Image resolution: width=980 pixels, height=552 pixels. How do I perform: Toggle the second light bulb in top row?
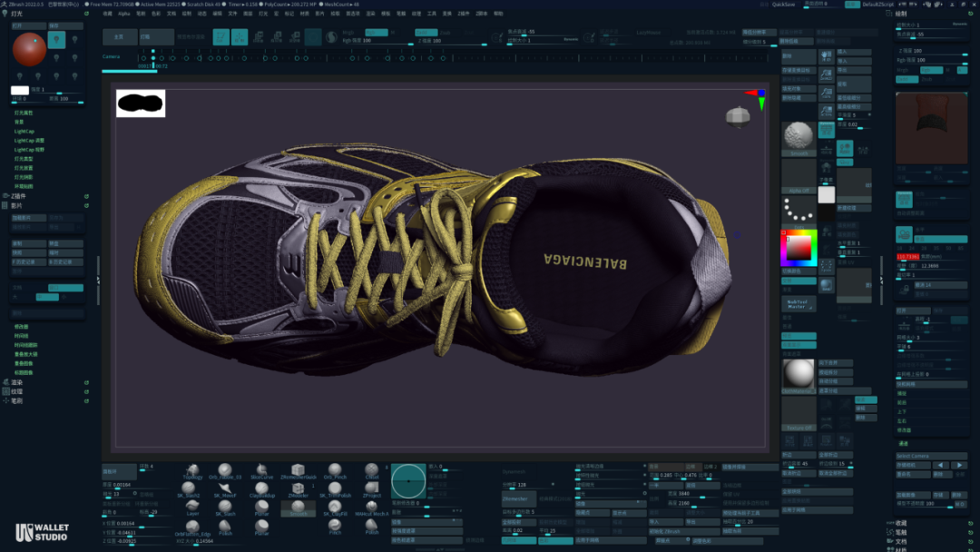pos(74,39)
